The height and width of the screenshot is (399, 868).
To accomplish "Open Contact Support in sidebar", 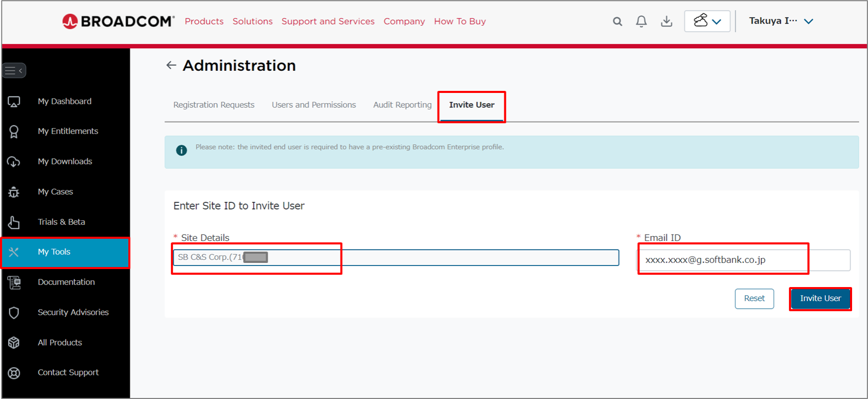I will [x=68, y=373].
